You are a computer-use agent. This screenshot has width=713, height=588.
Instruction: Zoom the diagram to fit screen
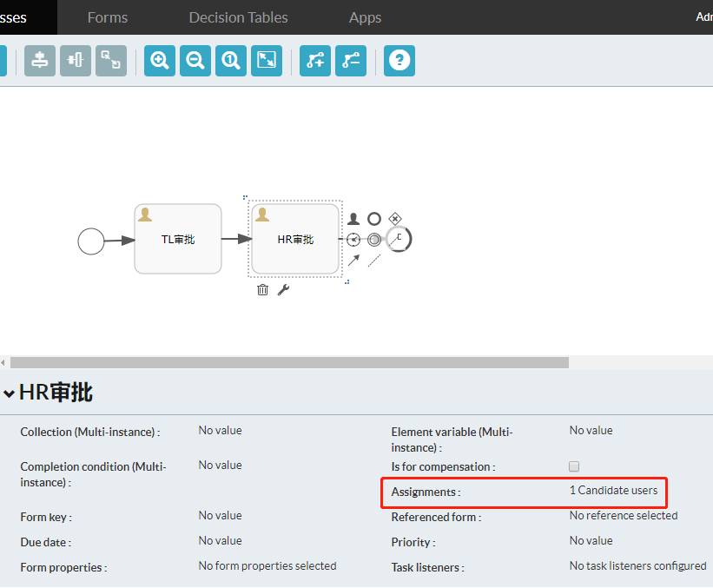267,60
